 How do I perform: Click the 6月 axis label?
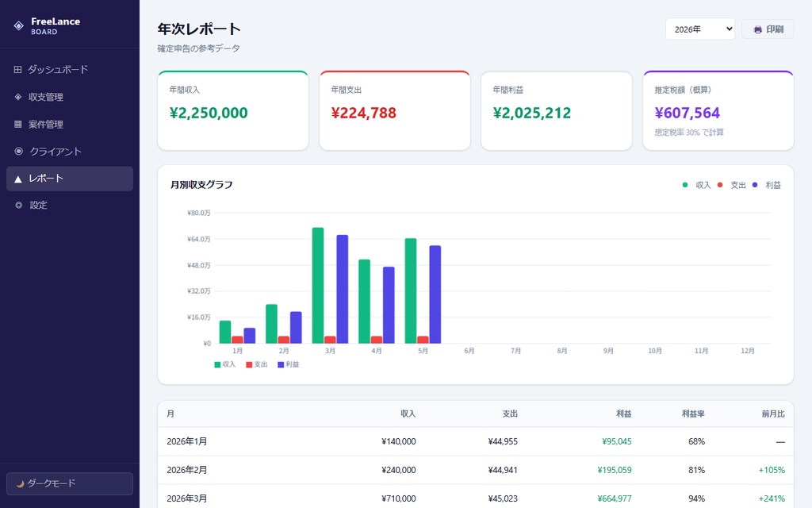[469, 351]
